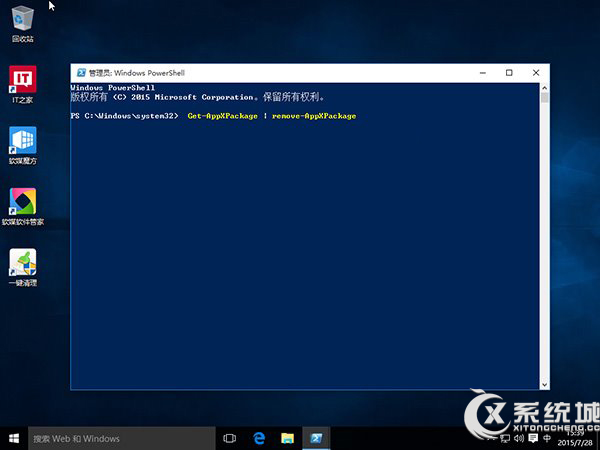Image resolution: width=600 pixels, height=450 pixels.
Task: Open Task View from the taskbar
Action: pyautogui.click(x=229, y=439)
